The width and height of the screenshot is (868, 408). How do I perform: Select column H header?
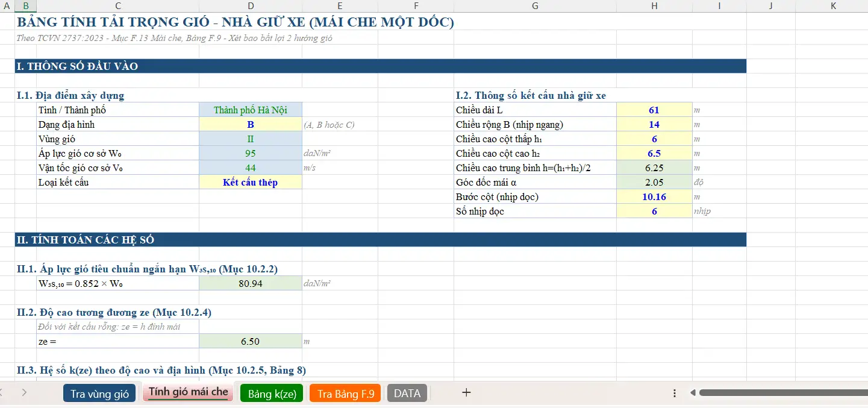[654, 5]
